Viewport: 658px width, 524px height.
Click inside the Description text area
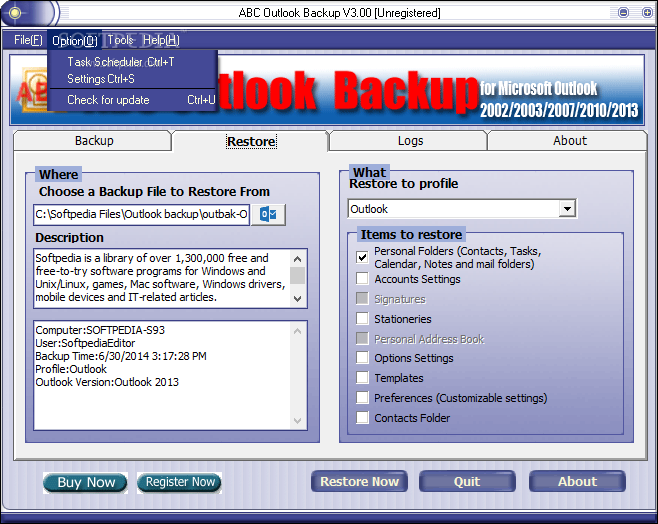[162, 278]
